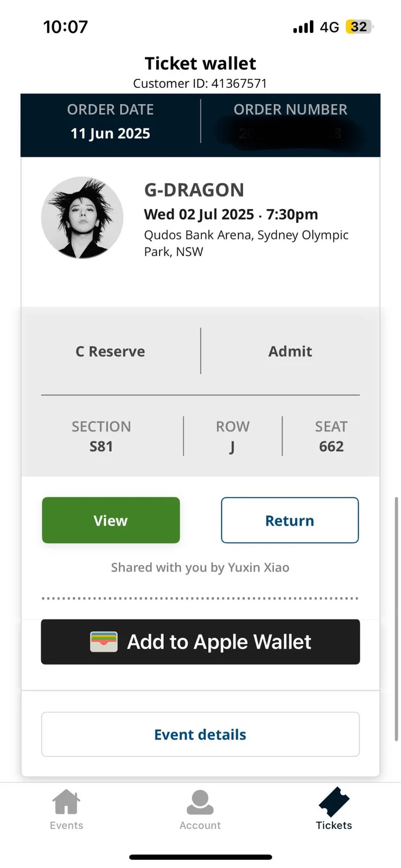Tap the G-DRAGON event title
Screen dimensions: 401x868
point(194,190)
